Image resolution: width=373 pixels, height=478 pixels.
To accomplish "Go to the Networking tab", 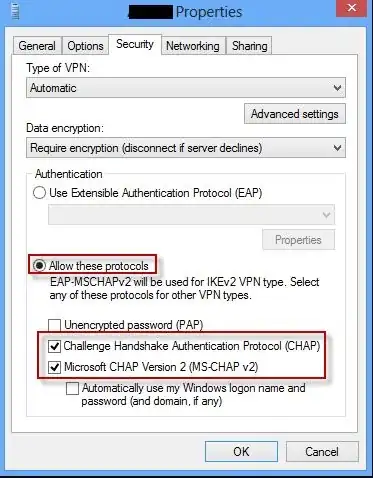I will coord(193,46).
